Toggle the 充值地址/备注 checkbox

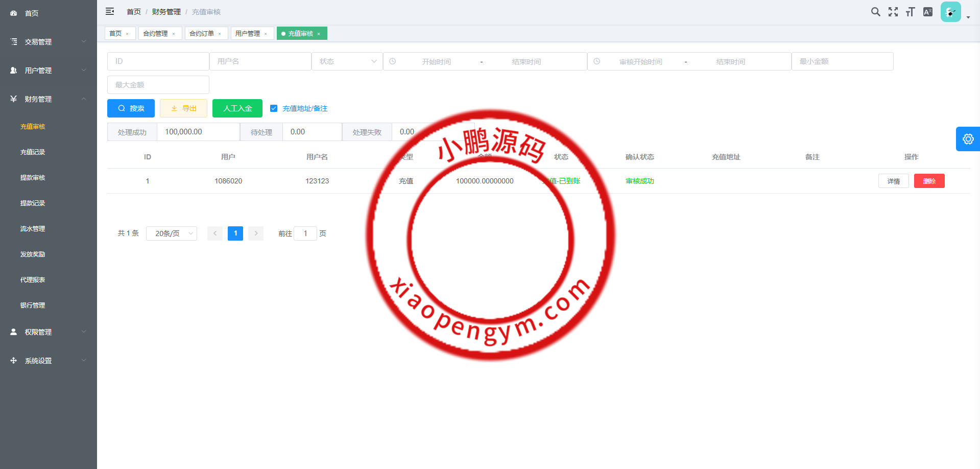pyautogui.click(x=274, y=108)
